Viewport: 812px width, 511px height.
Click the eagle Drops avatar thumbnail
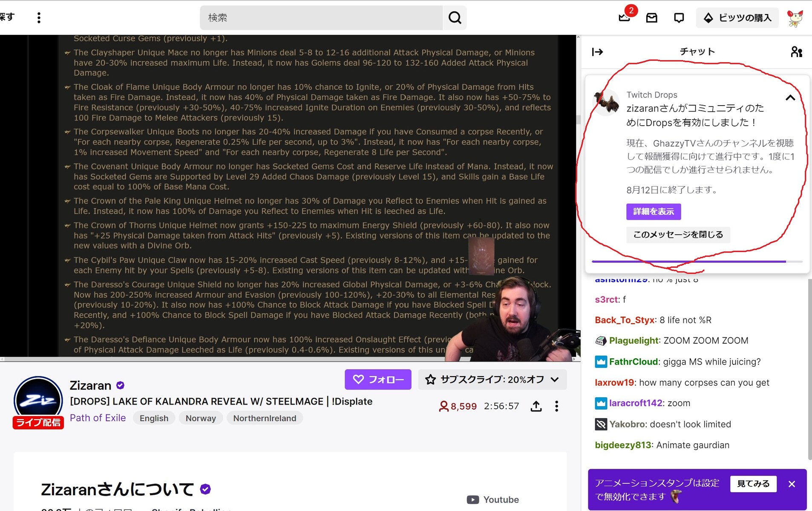pyautogui.click(x=606, y=102)
